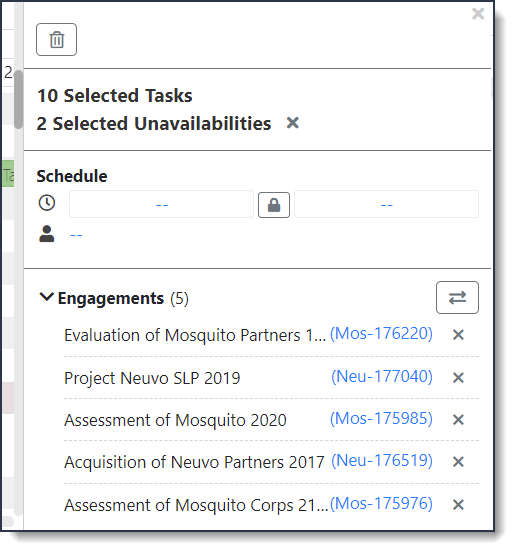Remove Evaluation of Mosquito Partners engagement
The width and height of the screenshot is (515, 552).
click(458, 335)
